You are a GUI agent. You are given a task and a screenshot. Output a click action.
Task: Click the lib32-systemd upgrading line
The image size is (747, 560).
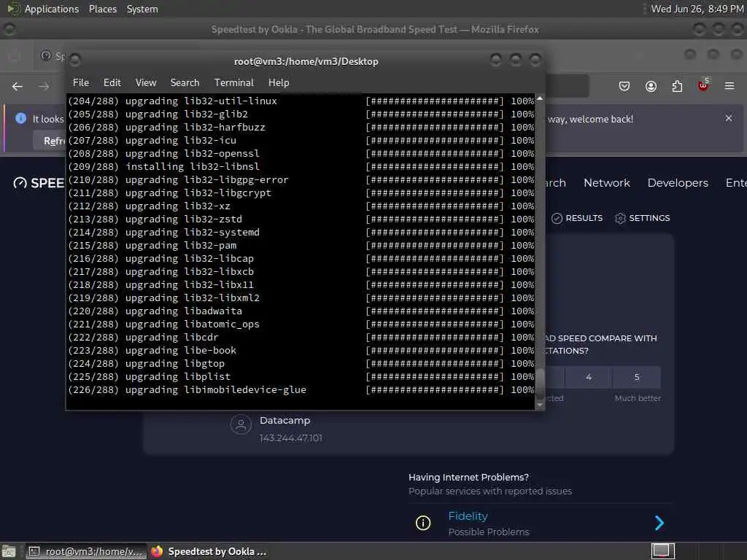click(x=301, y=233)
